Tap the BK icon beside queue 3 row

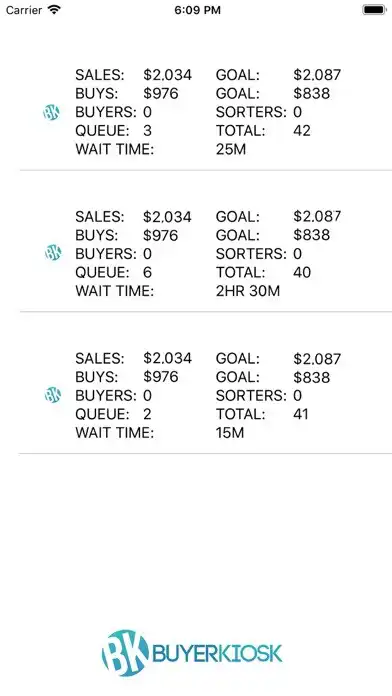coord(51,112)
